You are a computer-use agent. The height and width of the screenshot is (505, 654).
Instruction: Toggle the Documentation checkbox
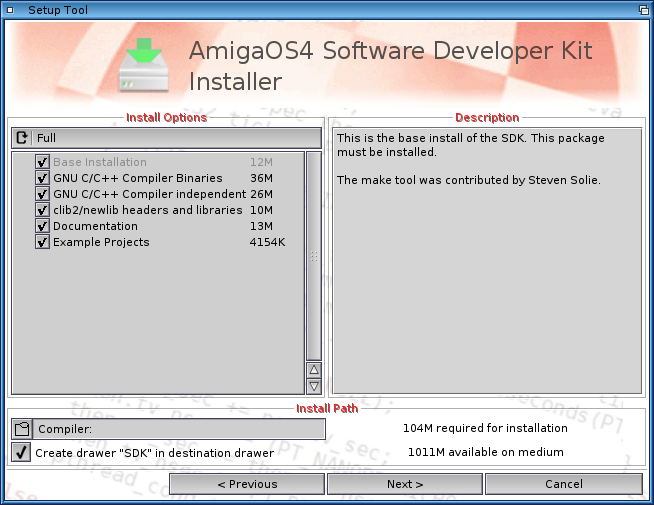tap(42, 226)
